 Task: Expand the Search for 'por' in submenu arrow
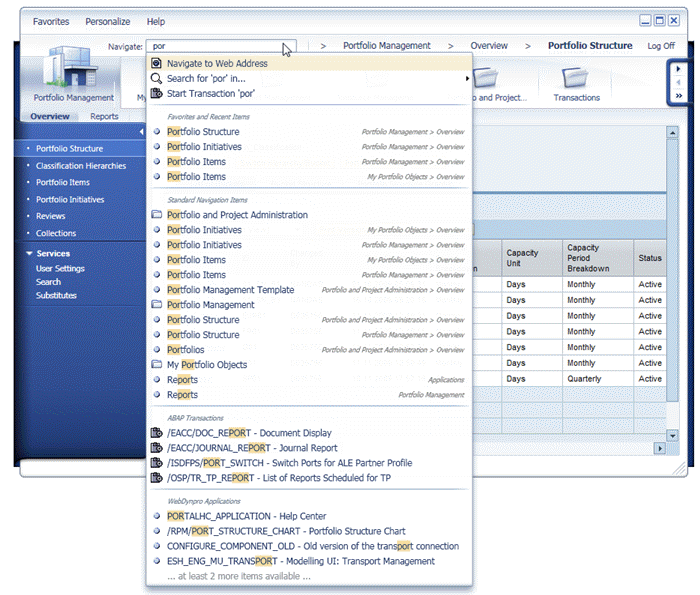click(467, 79)
